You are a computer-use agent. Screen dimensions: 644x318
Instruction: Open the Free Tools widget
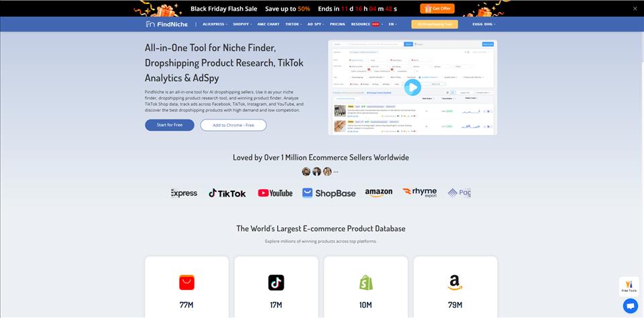pyautogui.click(x=629, y=286)
